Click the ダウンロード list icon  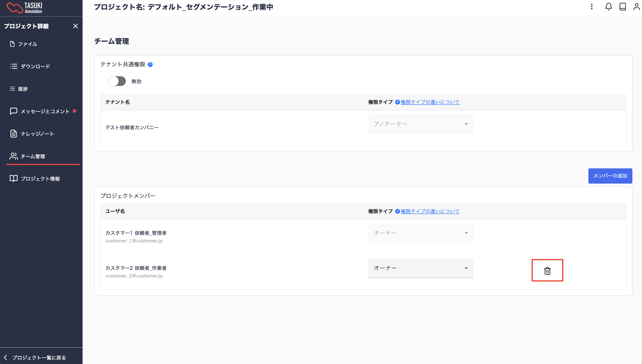point(14,66)
